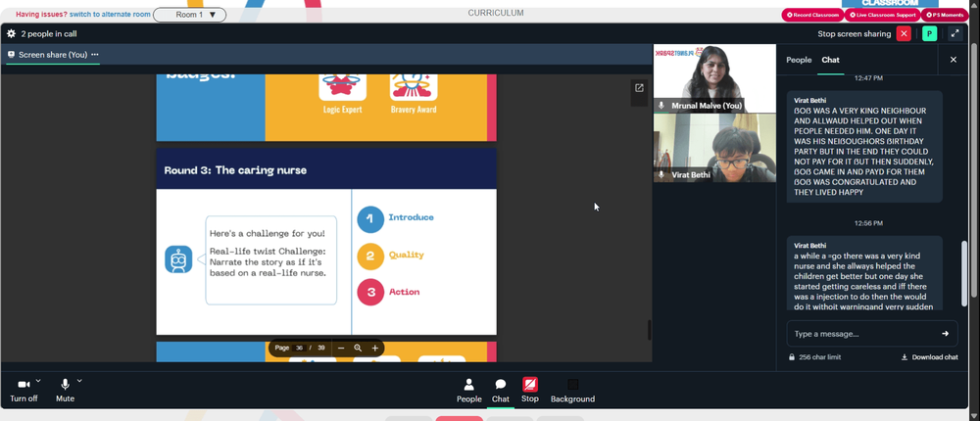Click PDF magnifier zoom reset icon
Screen dimensions: 980x421
coord(358,348)
